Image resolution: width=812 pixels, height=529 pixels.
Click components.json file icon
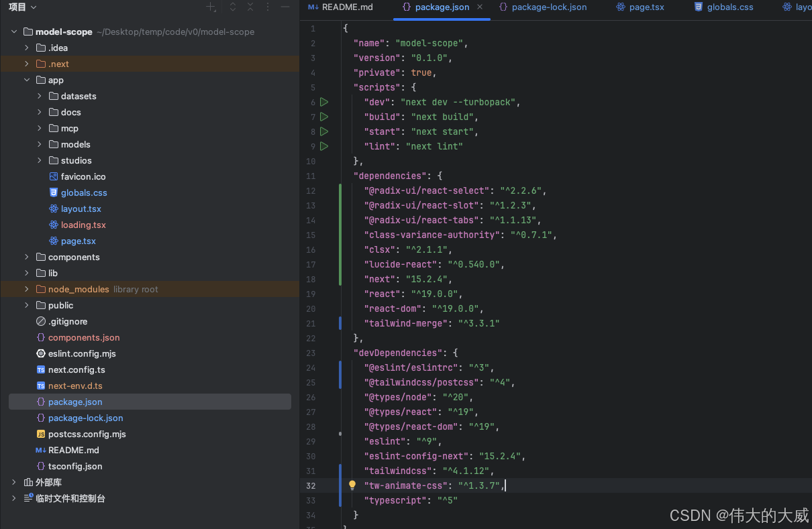click(41, 337)
